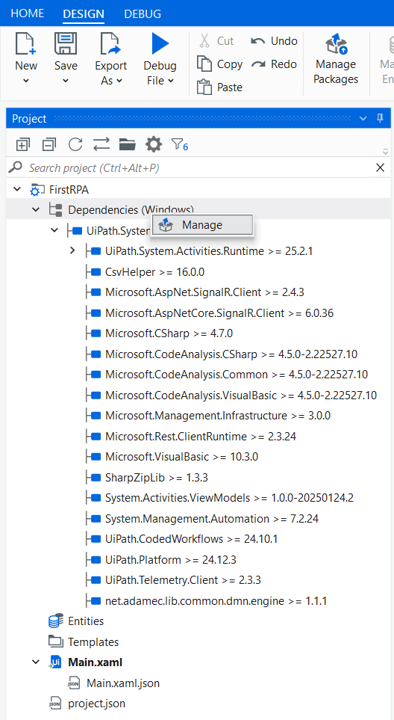The width and height of the screenshot is (394, 720).
Task: Select Microsoft.AspNet.SignalR.Client dependency
Action: (205, 292)
